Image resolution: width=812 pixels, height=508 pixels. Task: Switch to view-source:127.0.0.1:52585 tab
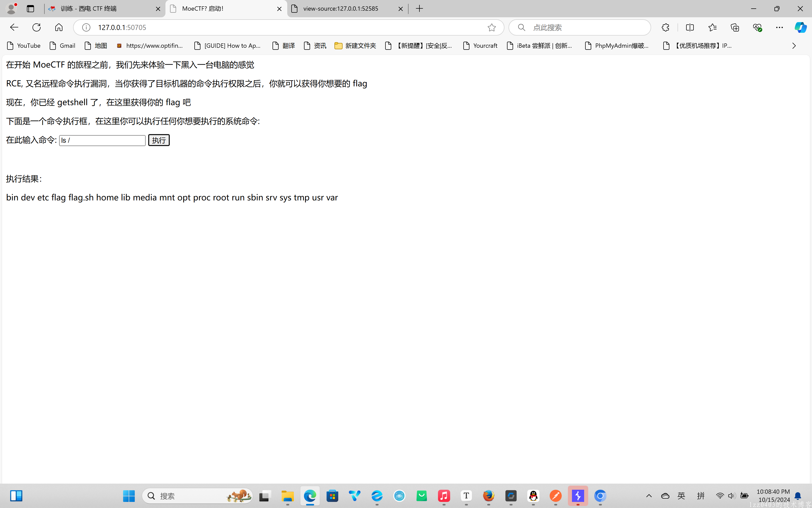(x=347, y=8)
